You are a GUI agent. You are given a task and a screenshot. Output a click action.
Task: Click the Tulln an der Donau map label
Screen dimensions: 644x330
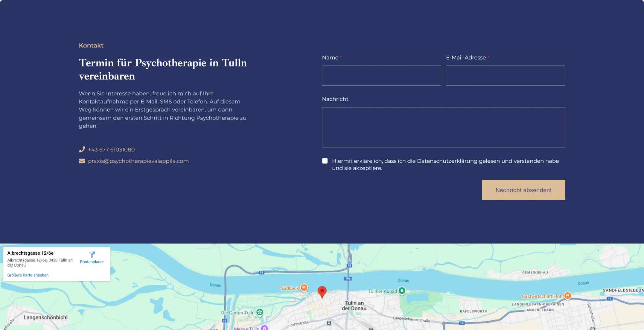[x=354, y=305]
